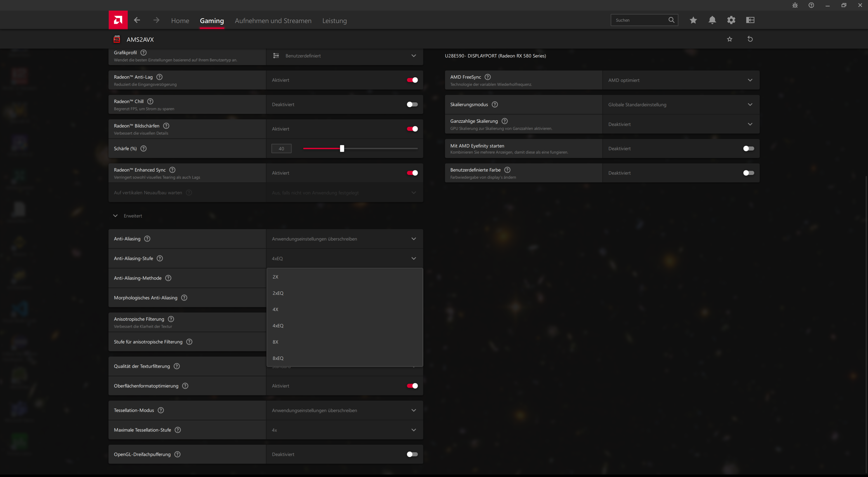Switch to Home tab
Screen dimensions: 868x477
(180, 21)
